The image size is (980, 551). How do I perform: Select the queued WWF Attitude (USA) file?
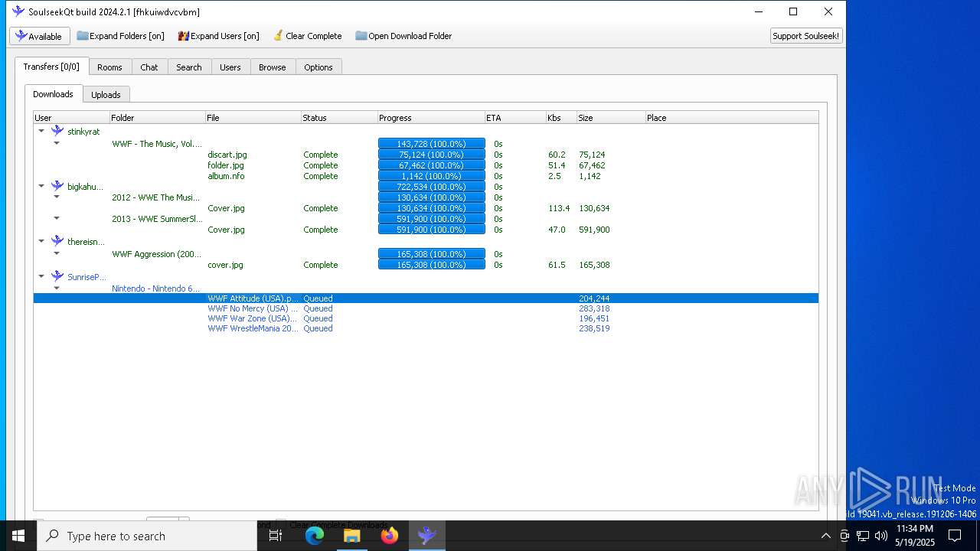[426, 298]
